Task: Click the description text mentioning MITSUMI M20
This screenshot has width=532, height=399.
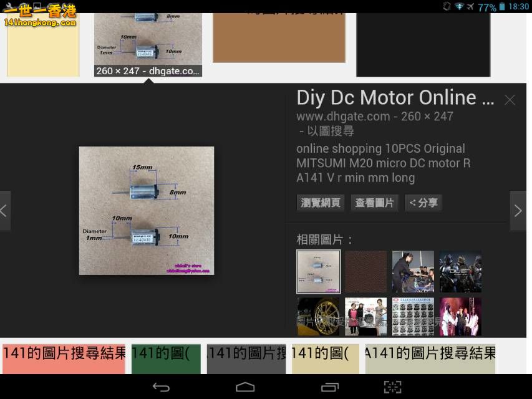Action: click(384, 163)
